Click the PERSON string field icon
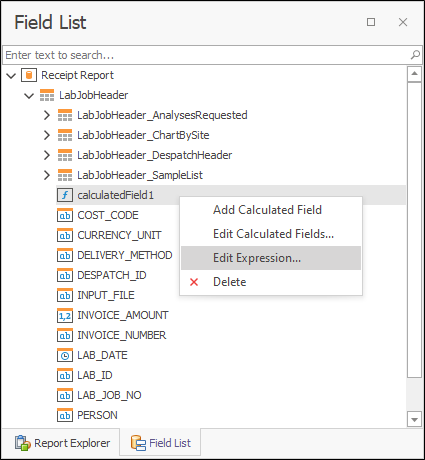The height and width of the screenshot is (460, 425). click(x=65, y=415)
